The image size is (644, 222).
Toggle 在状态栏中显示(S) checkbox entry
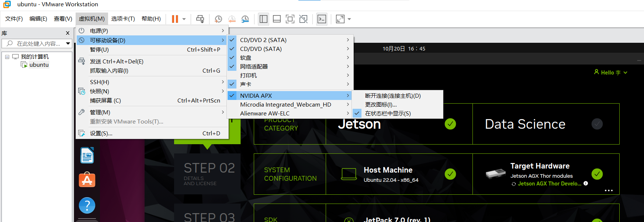click(398, 113)
